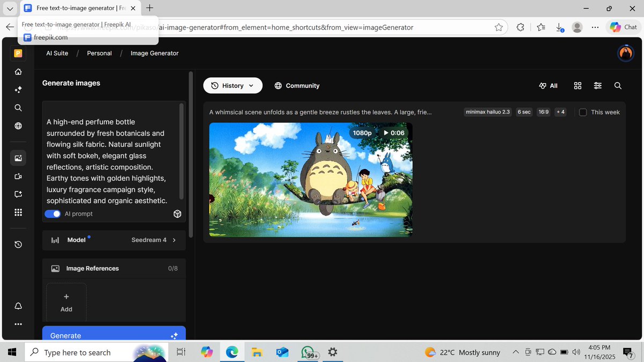This screenshot has height=362, width=644.
Task: Open notifications bell in sidebar
Action: pyautogui.click(x=18, y=306)
